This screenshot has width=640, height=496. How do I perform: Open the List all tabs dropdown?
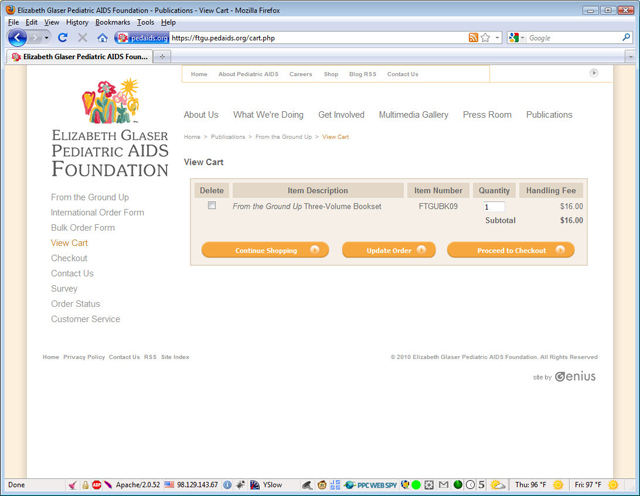tap(631, 56)
